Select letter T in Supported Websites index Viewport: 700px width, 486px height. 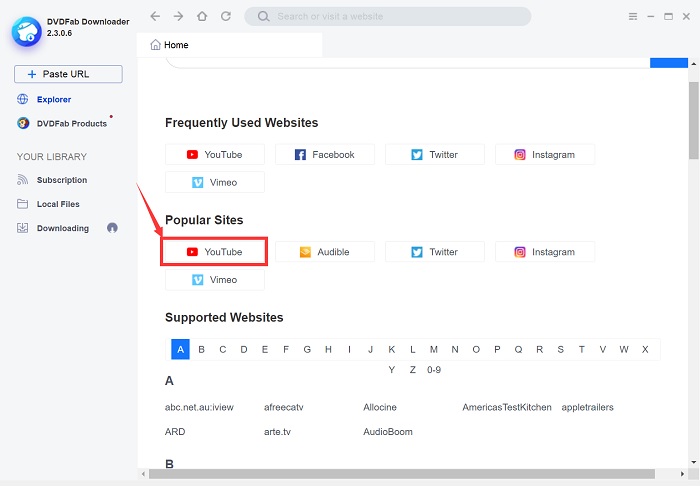582,349
